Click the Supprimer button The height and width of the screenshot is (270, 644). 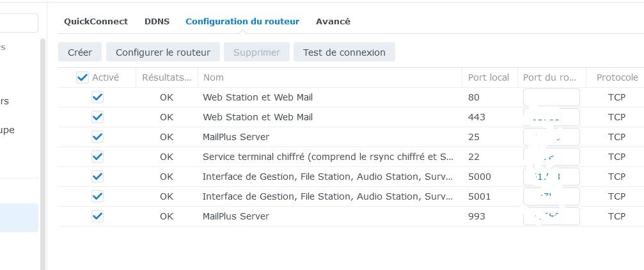coord(256,52)
